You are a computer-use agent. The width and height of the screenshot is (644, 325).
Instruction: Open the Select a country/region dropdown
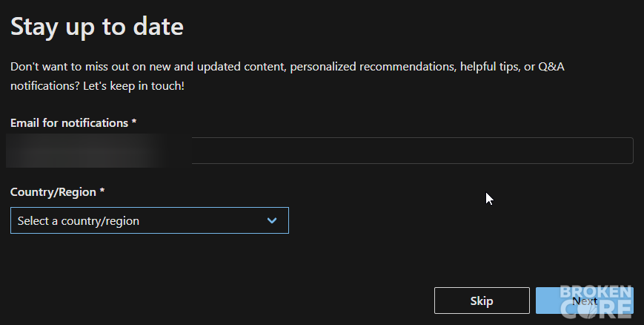[150, 220]
